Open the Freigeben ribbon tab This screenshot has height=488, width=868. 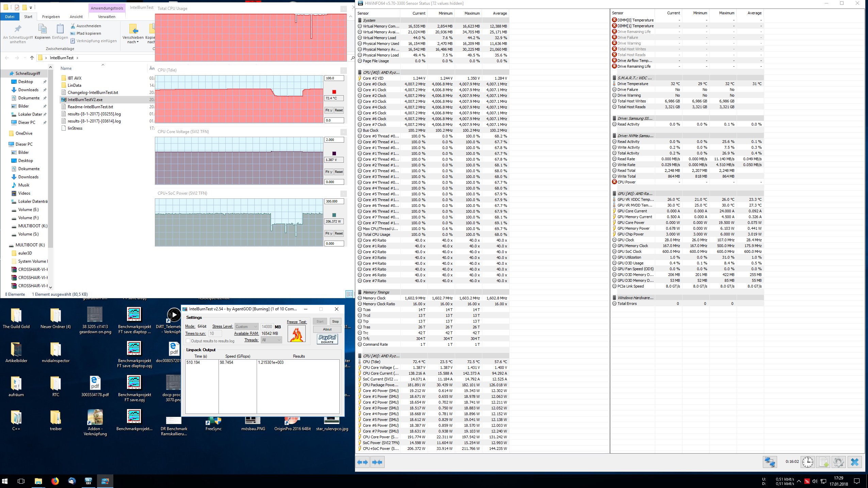[x=51, y=17]
